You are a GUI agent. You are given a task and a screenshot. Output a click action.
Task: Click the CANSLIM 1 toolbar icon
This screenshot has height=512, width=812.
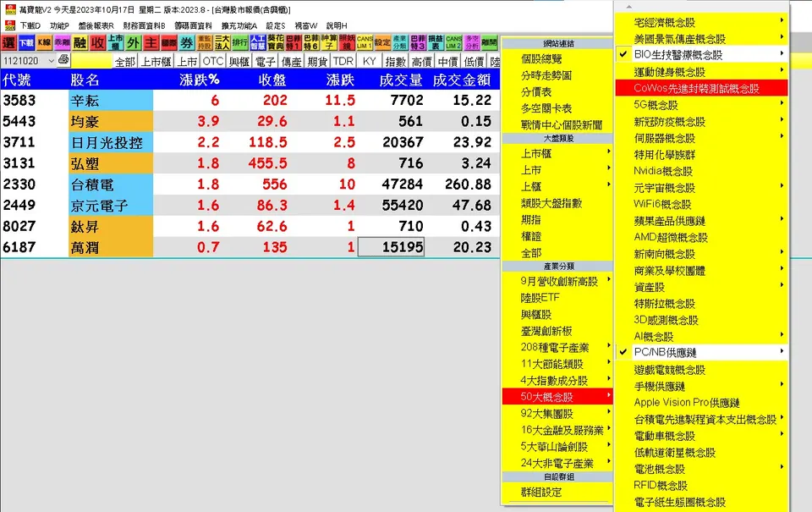tap(365, 42)
